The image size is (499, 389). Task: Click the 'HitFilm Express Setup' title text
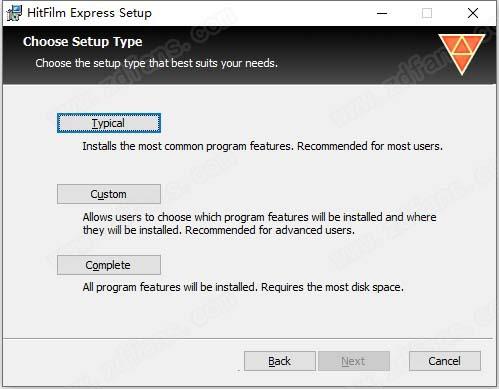pos(89,13)
